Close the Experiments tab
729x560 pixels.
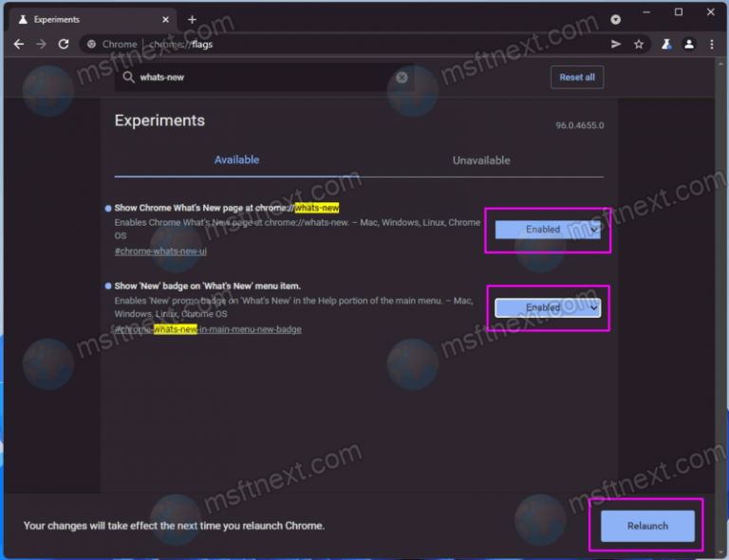click(165, 20)
